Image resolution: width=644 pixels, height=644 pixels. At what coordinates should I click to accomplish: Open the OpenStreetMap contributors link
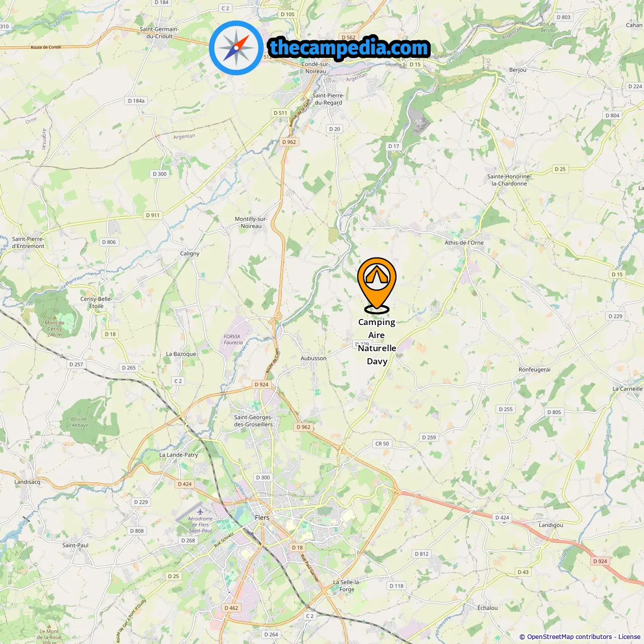coord(569,636)
